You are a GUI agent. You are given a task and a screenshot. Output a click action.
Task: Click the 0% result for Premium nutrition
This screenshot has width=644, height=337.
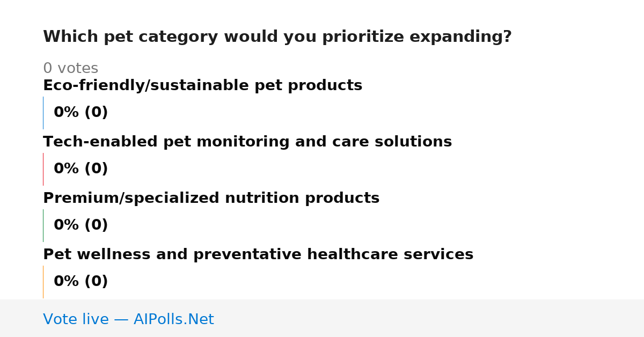pos(67,225)
